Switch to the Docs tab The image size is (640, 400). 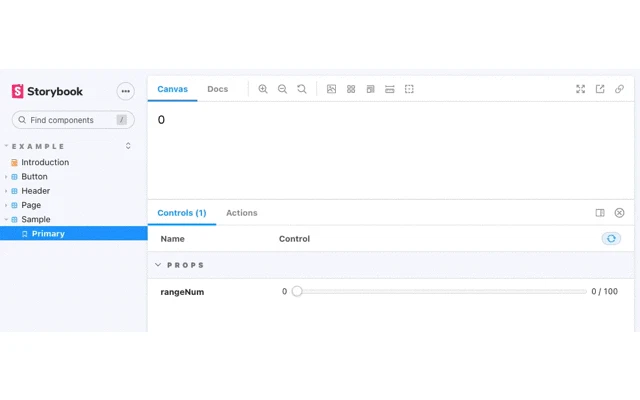tap(218, 89)
